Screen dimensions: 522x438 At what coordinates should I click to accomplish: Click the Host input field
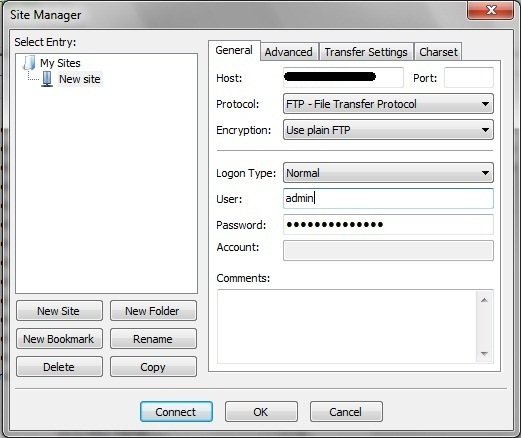point(343,77)
